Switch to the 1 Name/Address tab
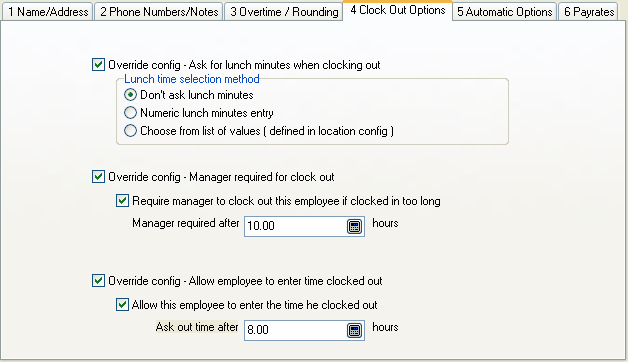628x362 pixels. coord(48,12)
